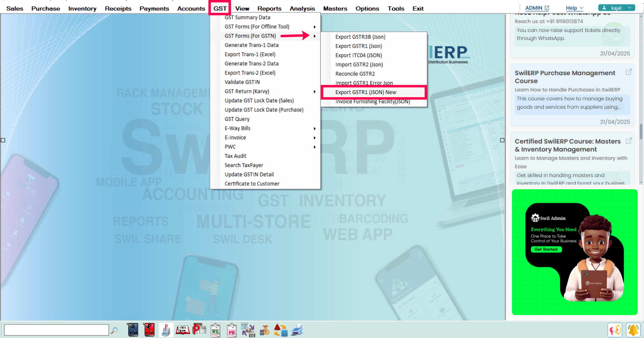The width and height of the screenshot is (644, 338).
Task: Choose Search TaxPayer
Action: [x=244, y=165]
